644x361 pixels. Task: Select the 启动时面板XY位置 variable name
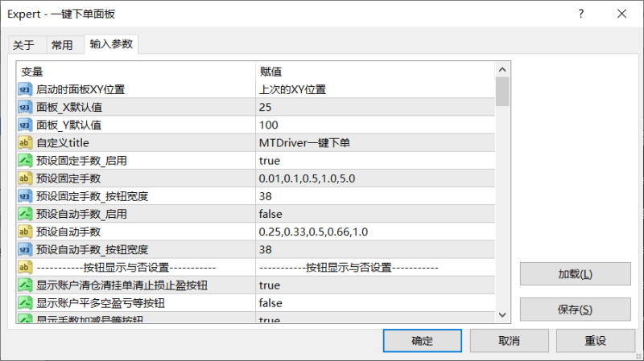click(80, 89)
